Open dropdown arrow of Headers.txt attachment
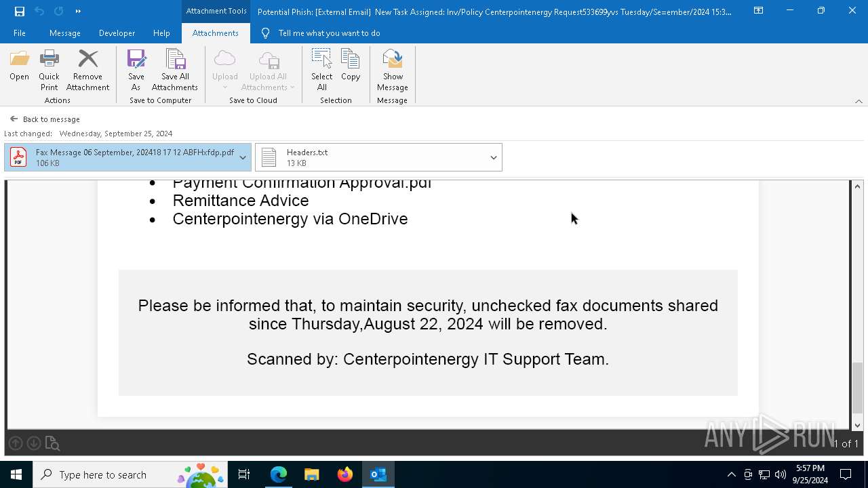This screenshot has width=868, height=488. pos(494,157)
